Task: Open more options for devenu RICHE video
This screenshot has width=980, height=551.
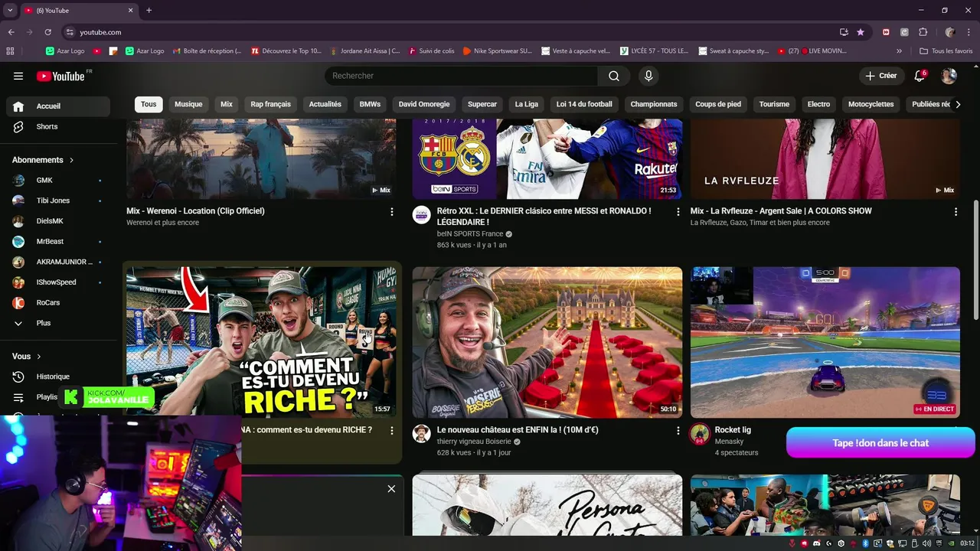Action: coord(392,431)
